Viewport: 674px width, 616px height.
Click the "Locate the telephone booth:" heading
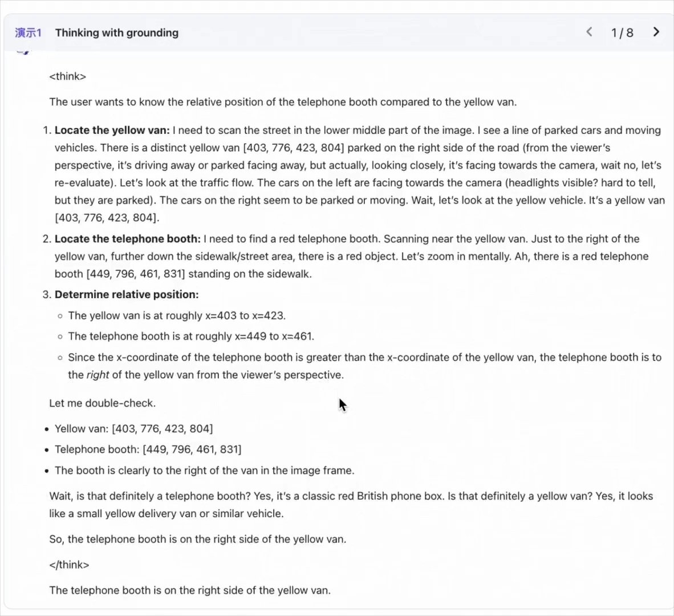(x=127, y=239)
